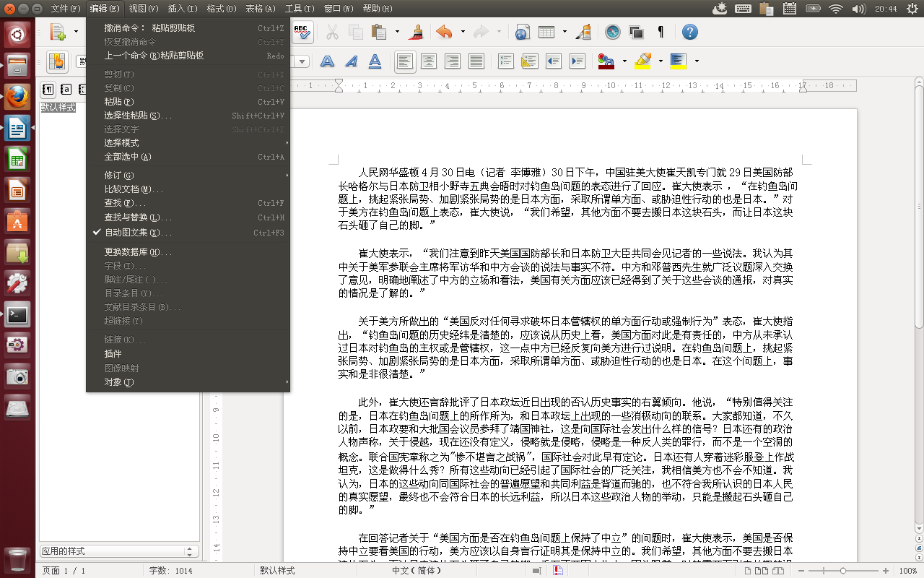Switch to single-page view in status bar
Screen dimensions: 924x578
click(x=749, y=571)
